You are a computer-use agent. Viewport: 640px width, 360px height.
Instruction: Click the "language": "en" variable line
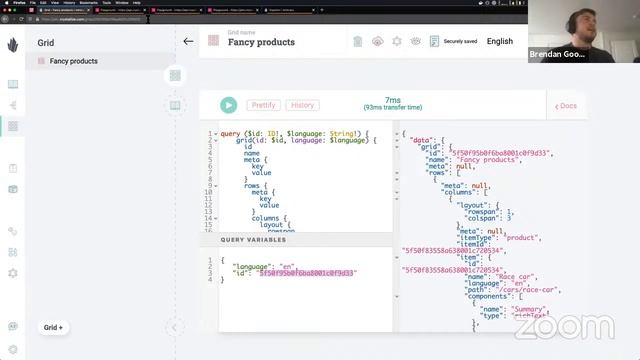[264, 267]
